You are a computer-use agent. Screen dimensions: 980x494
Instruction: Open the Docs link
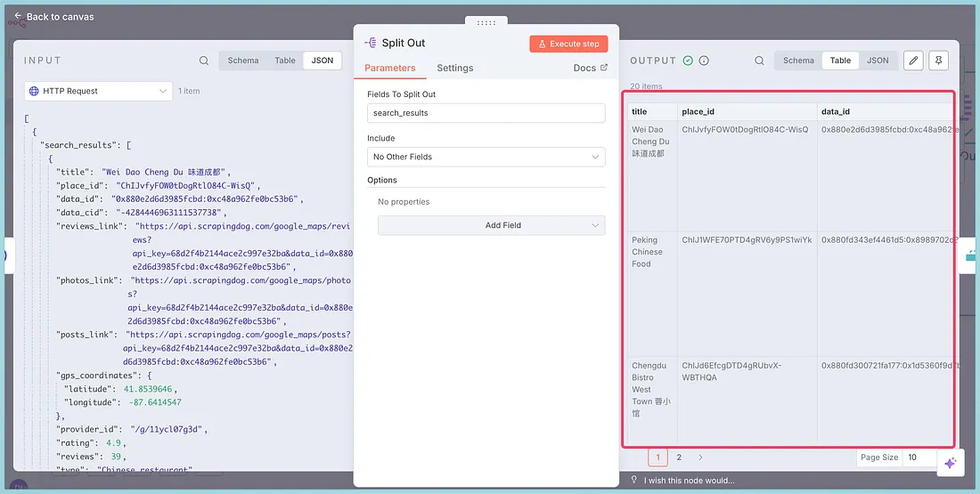coord(590,68)
